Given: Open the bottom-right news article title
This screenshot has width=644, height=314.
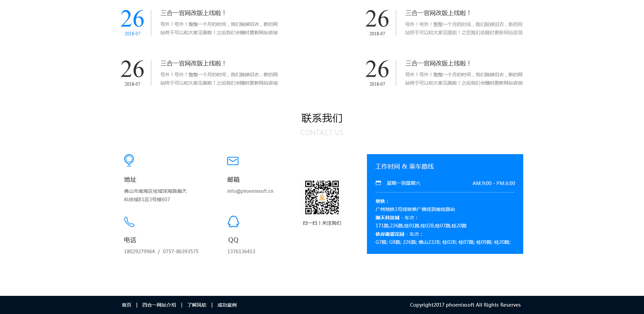Looking at the screenshot, I should pyautogui.click(x=438, y=63).
